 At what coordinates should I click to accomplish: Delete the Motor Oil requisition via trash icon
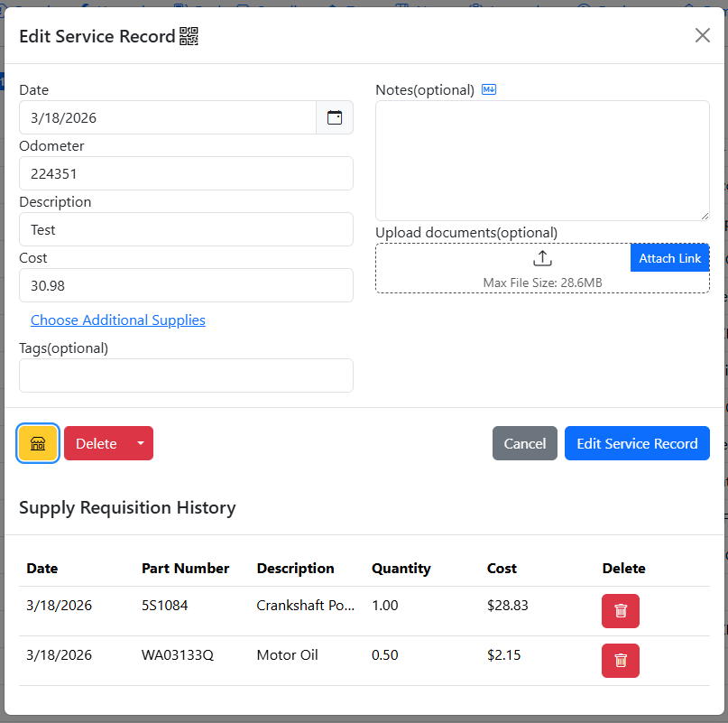(x=621, y=661)
